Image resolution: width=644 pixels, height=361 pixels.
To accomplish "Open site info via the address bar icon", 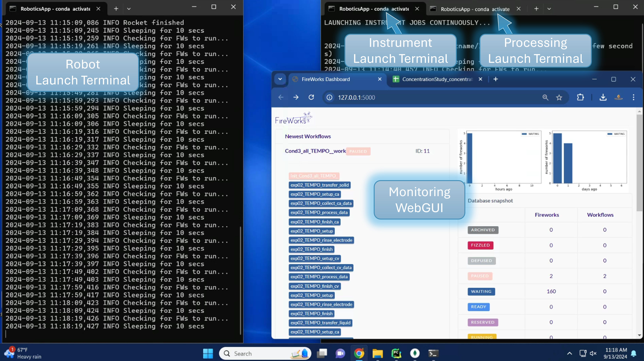I will point(329,98).
